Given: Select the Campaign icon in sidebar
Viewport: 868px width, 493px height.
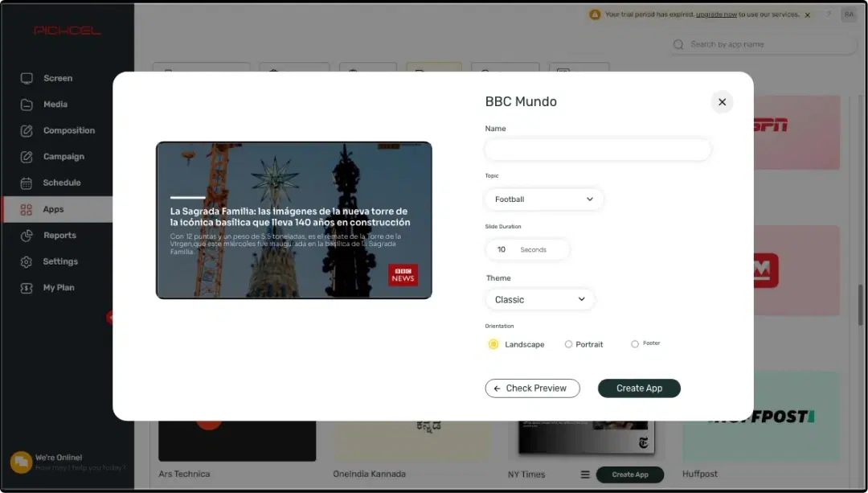Looking at the screenshot, I should point(27,156).
